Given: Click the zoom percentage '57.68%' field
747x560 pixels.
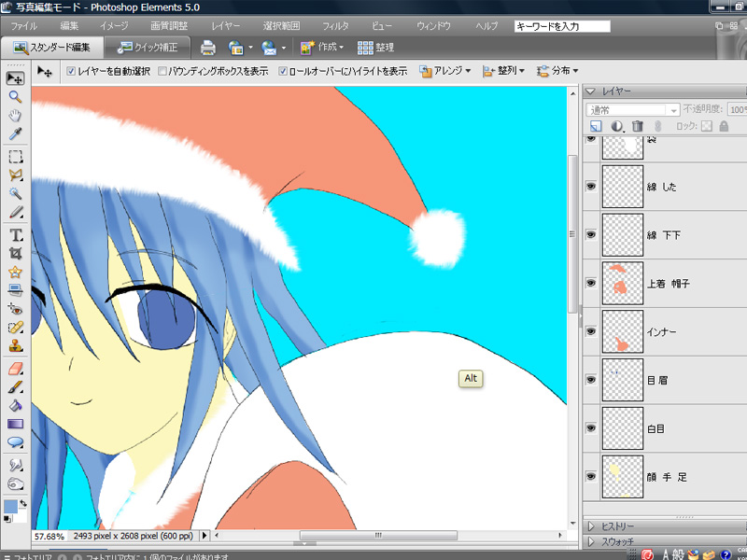Looking at the screenshot, I should point(49,536).
